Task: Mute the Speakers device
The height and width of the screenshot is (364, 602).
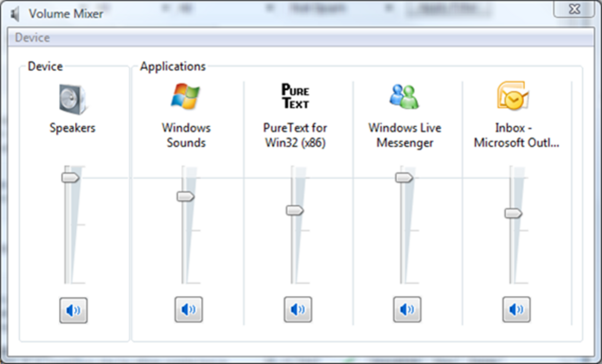Action: pyautogui.click(x=73, y=310)
